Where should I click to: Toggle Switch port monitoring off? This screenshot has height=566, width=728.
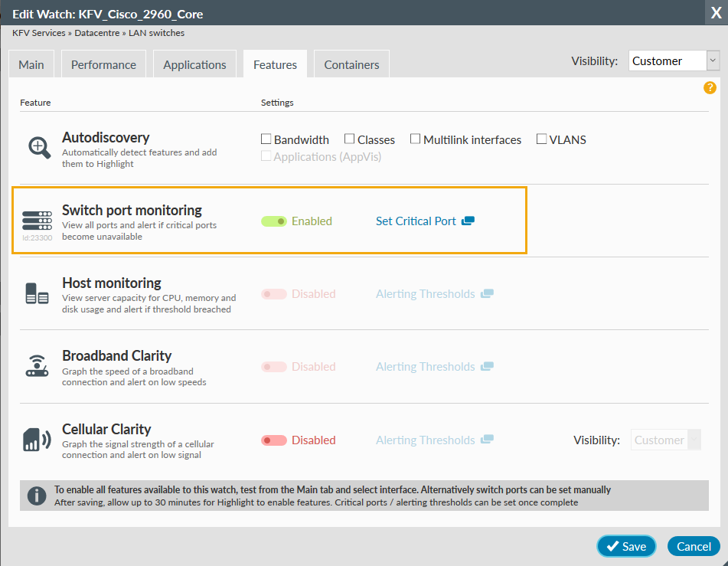(x=274, y=221)
